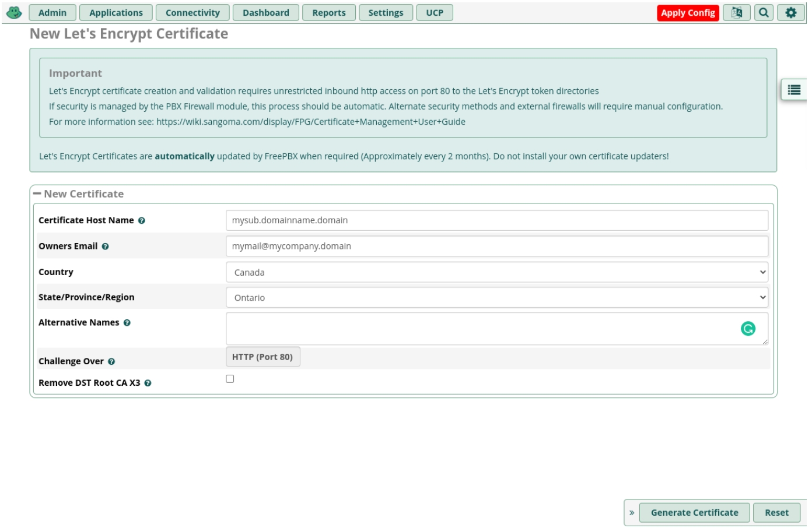Click the FreePBX frog logo icon

click(14, 12)
